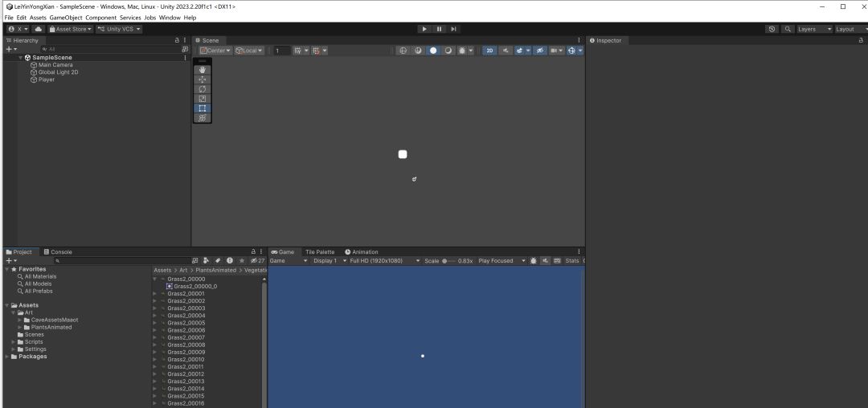Image resolution: width=868 pixels, height=408 pixels.
Task: Lock the Hierarchy panel
Action: (x=177, y=40)
